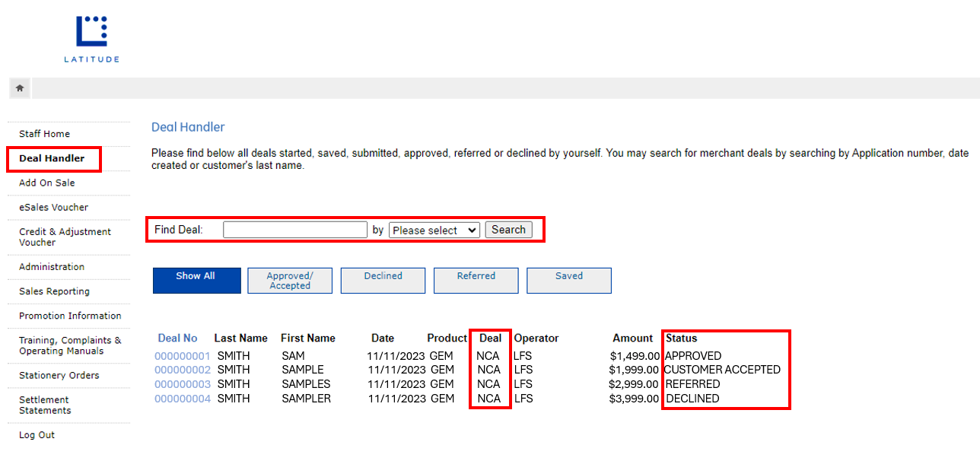
Task: Filter deals by Declined status
Action: tap(383, 280)
